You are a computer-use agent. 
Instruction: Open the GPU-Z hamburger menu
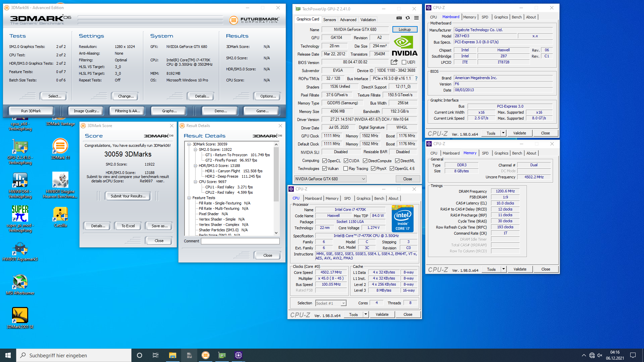point(416,18)
